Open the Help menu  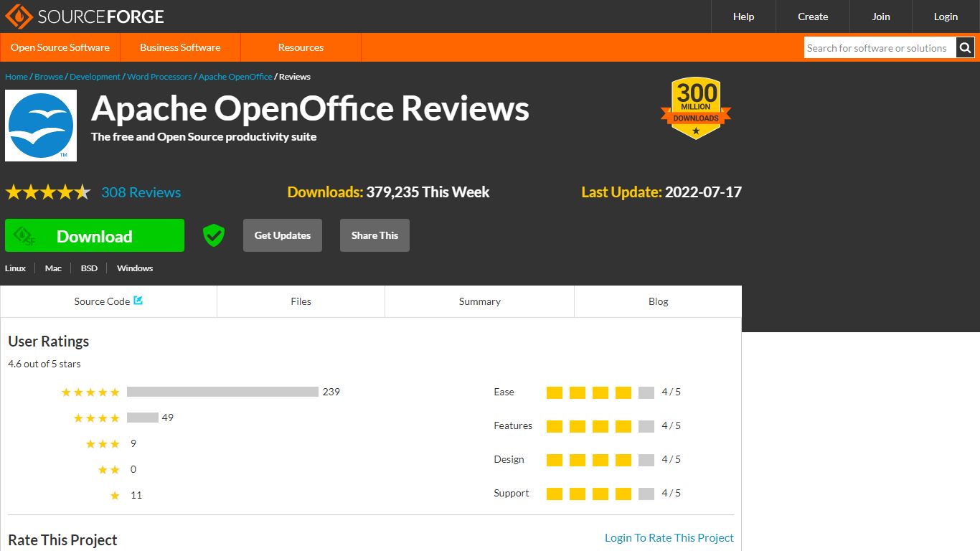coord(744,17)
